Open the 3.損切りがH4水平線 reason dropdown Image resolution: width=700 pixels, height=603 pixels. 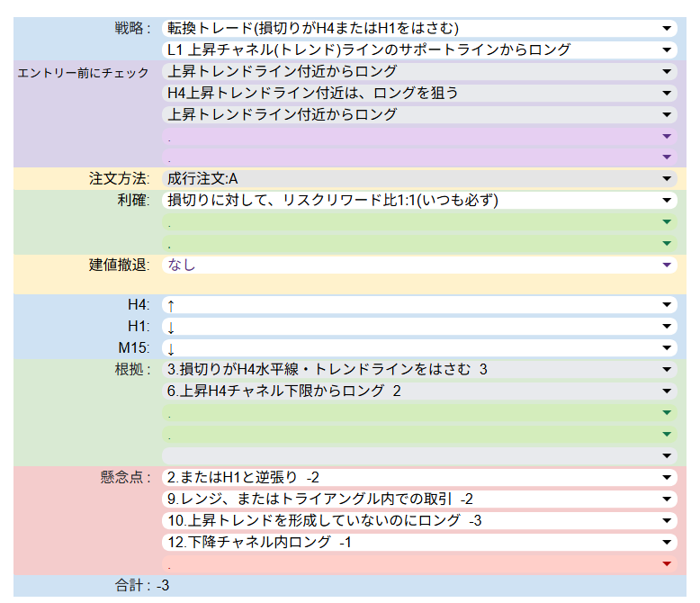[419, 369]
